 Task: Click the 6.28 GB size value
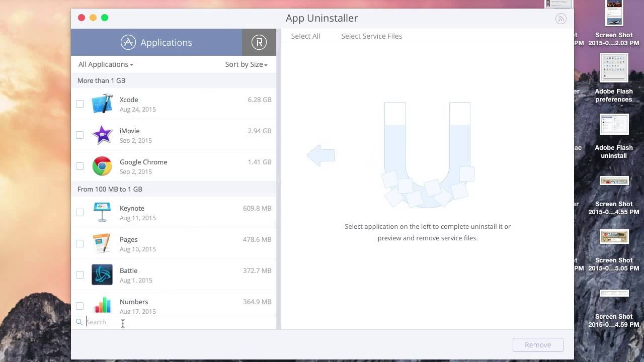260,100
